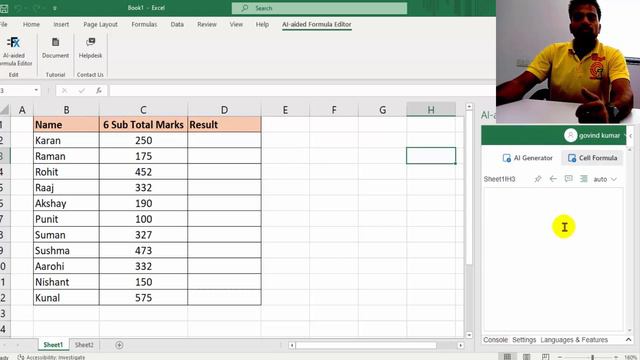Select column header C
The width and height of the screenshot is (640, 360).
tap(143, 110)
